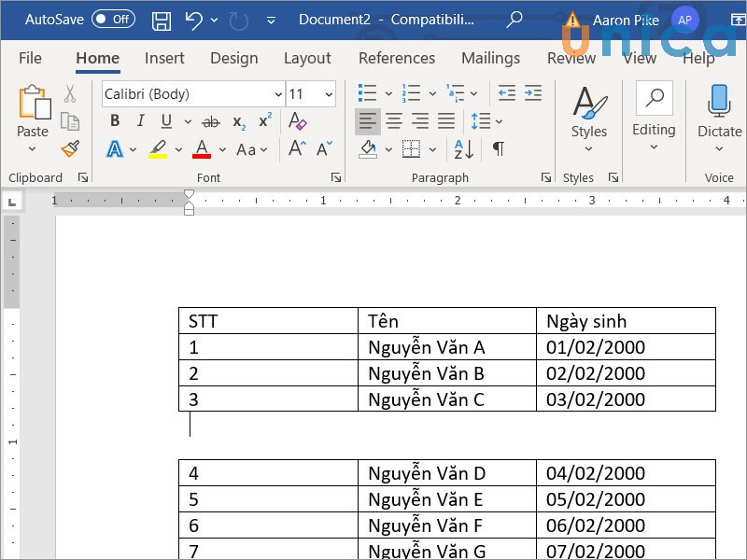Image resolution: width=747 pixels, height=560 pixels.
Task: Toggle Bold formatting
Action: click(x=115, y=121)
